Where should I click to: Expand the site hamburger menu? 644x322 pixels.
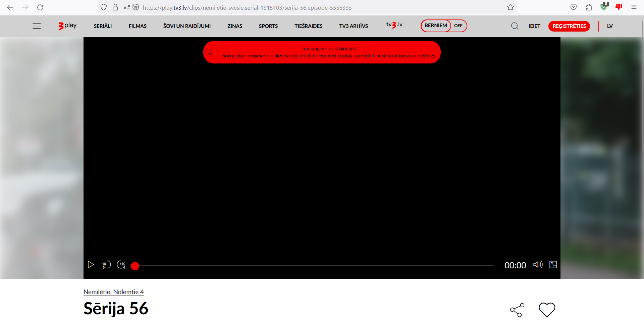tap(37, 26)
